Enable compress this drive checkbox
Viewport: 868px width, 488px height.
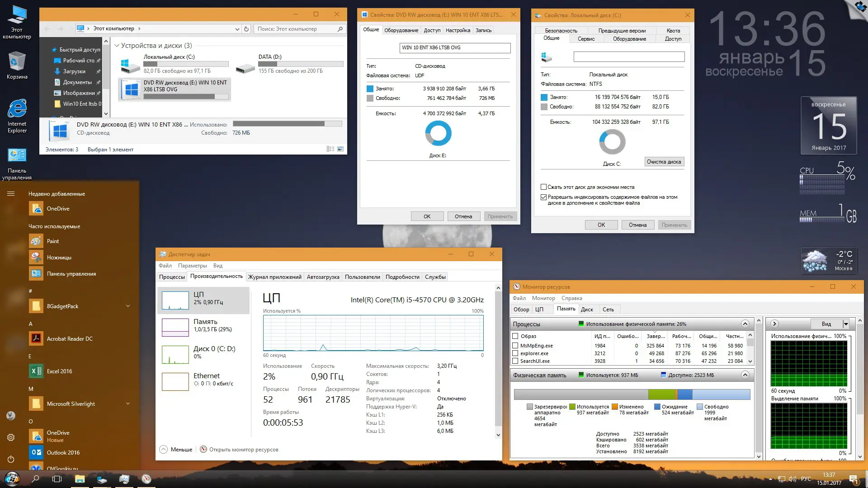click(x=544, y=187)
